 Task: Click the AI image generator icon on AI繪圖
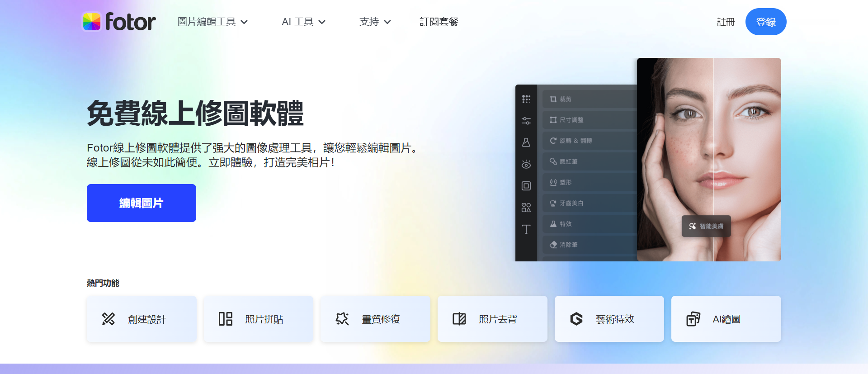pos(693,319)
